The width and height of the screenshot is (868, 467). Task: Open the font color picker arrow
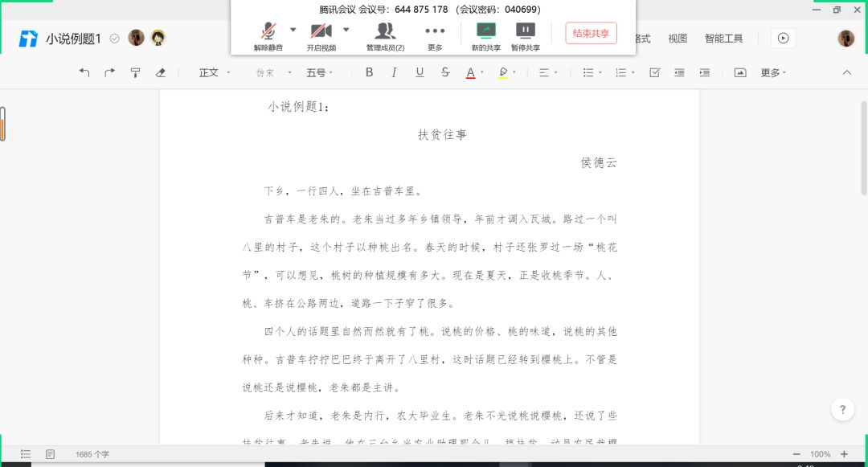click(482, 72)
